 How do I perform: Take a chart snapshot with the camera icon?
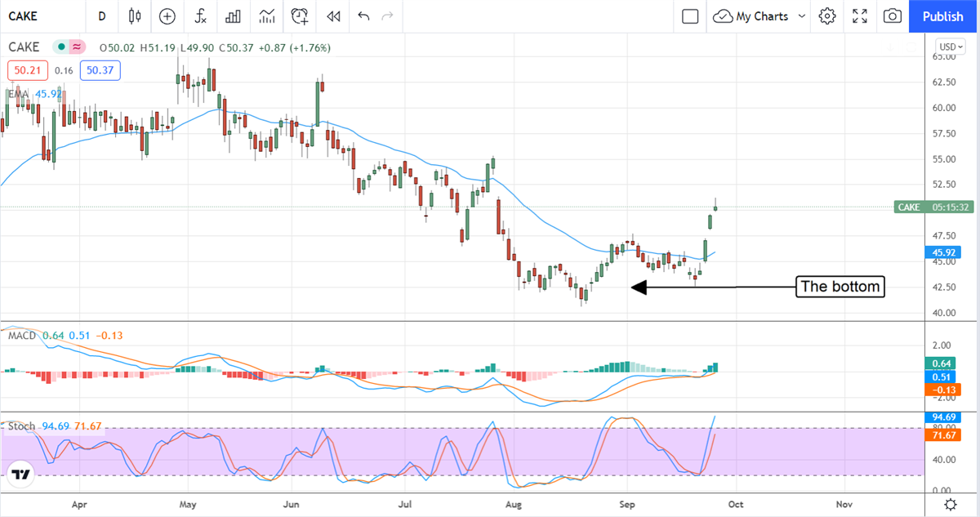coord(893,16)
